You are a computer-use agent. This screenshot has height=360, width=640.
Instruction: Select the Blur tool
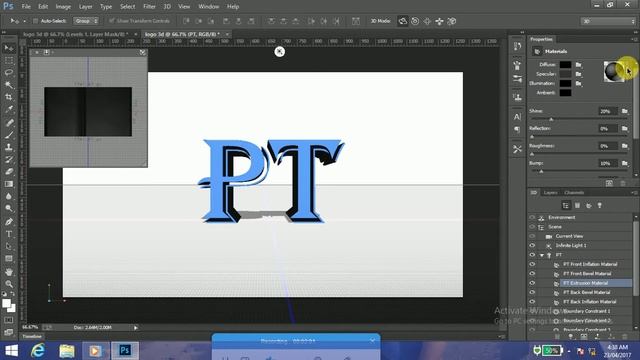(x=9, y=196)
